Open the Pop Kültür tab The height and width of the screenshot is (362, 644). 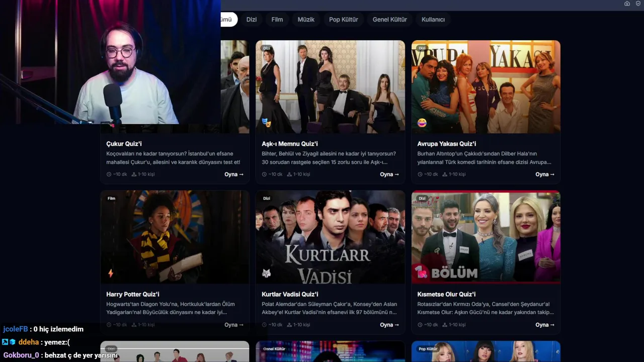[x=344, y=20]
